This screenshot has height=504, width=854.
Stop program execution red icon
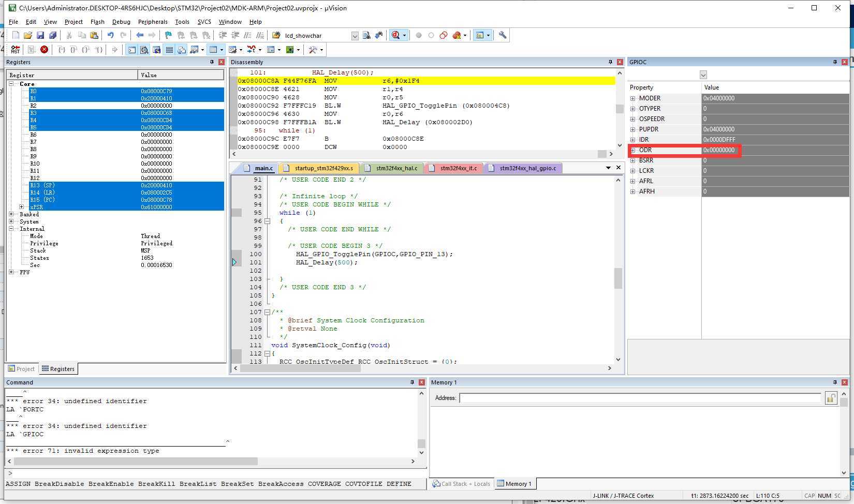45,50
